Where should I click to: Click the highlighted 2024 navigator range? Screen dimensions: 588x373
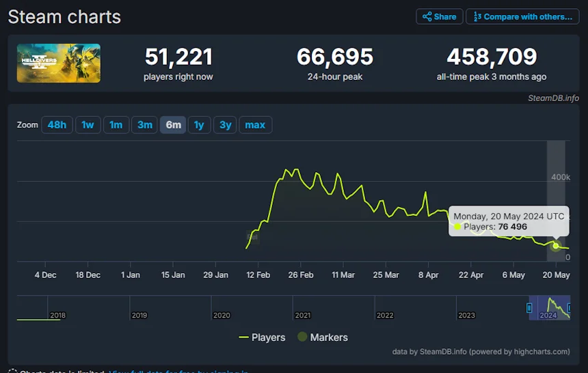click(550, 308)
